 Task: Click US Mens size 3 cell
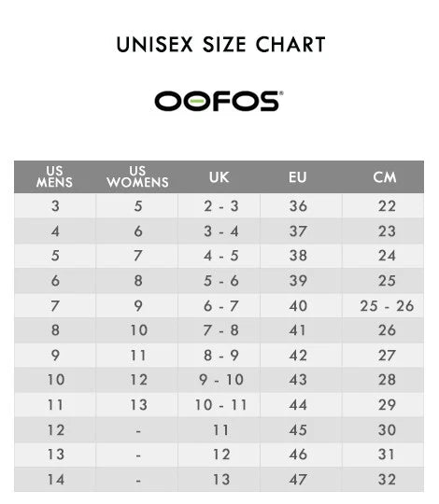[55, 205]
